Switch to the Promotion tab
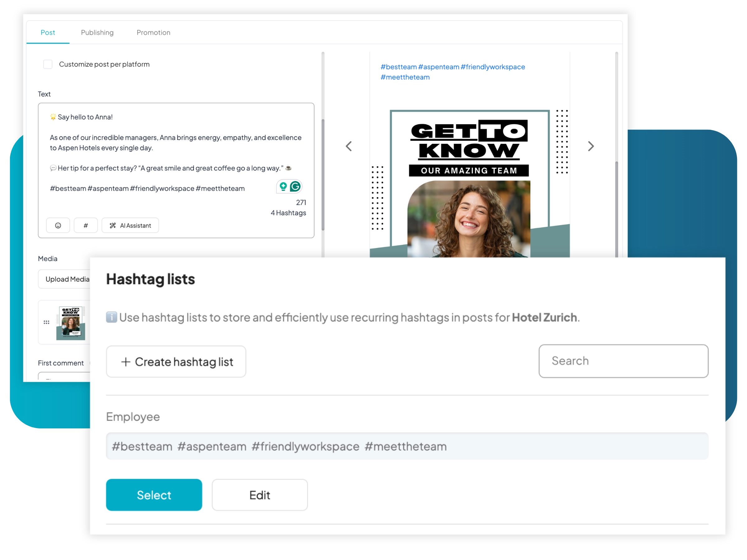 click(x=153, y=32)
